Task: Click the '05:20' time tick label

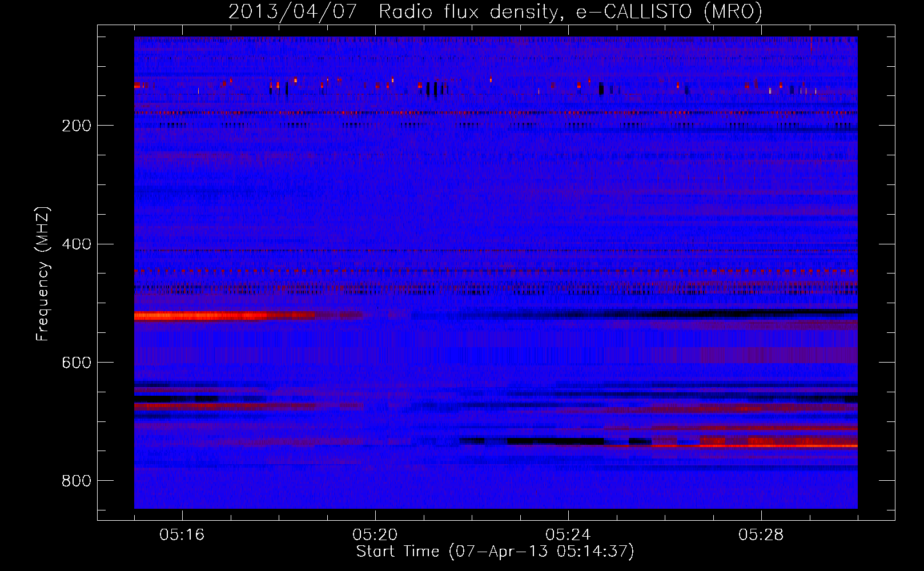Action: 375,535
